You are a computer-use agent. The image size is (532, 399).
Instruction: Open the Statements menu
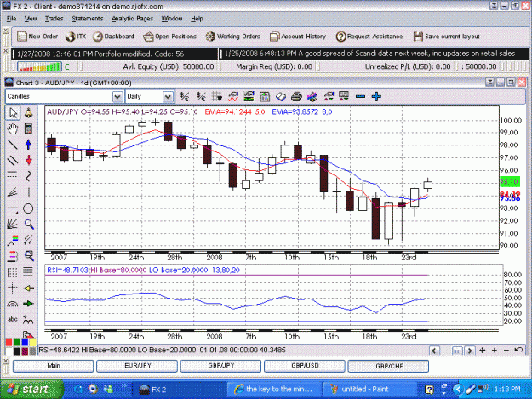87,19
